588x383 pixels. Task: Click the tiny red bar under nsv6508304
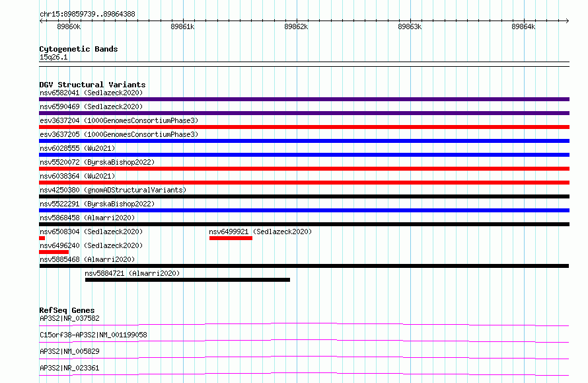coord(42,238)
